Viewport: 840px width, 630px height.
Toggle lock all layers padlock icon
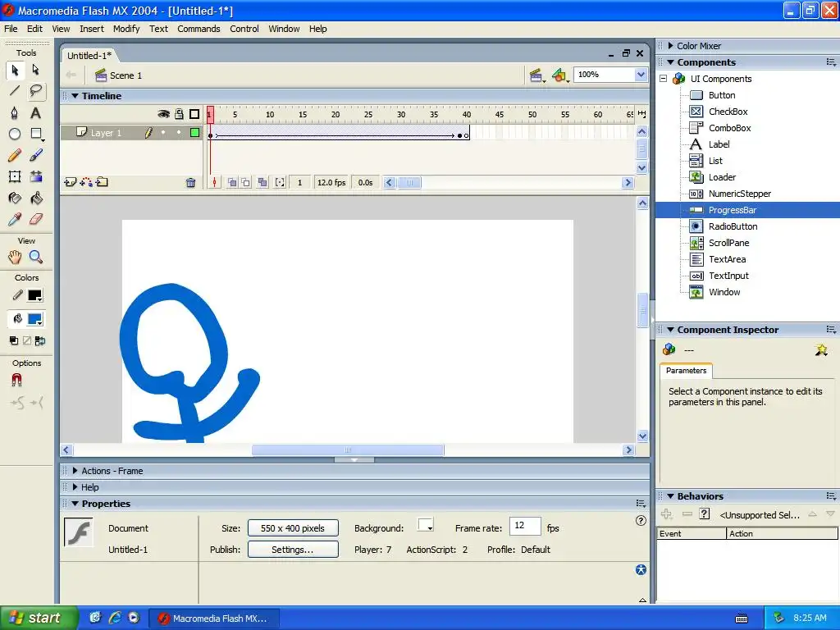(x=179, y=114)
